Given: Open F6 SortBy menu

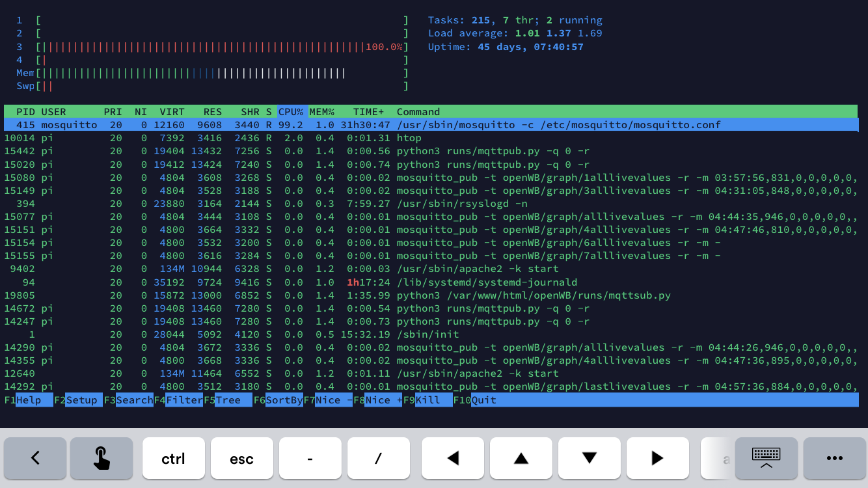Looking at the screenshot, I should (278, 400).
